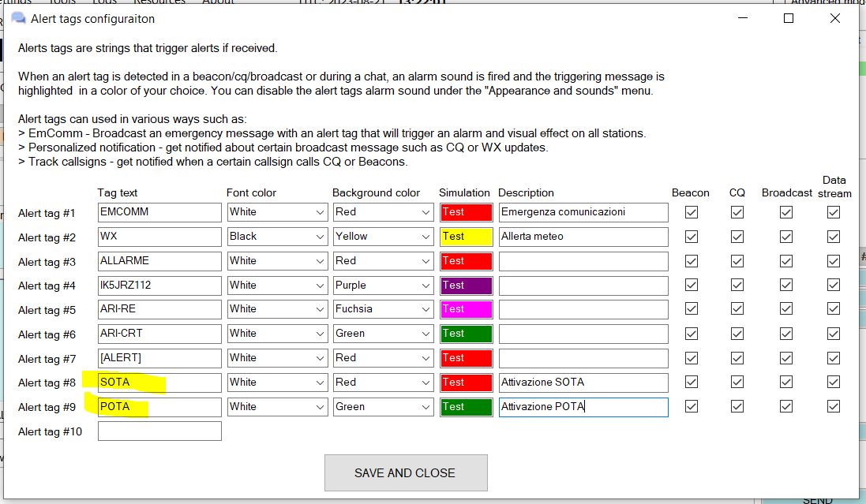Toggle Broadcast checkbox for Alert tag #7
The image size is (866, 504).
786,358
